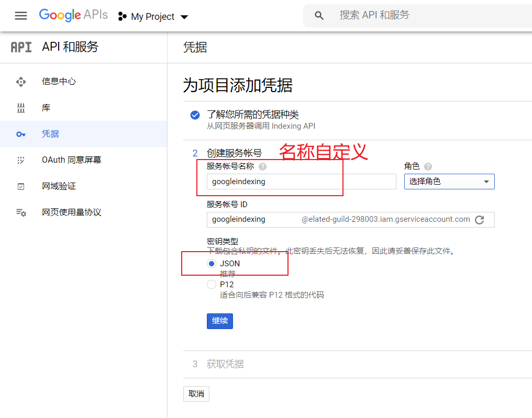Open the 选择角色 dropdown
The width and height of the screenshot is (532, 418).
[449, 182]
